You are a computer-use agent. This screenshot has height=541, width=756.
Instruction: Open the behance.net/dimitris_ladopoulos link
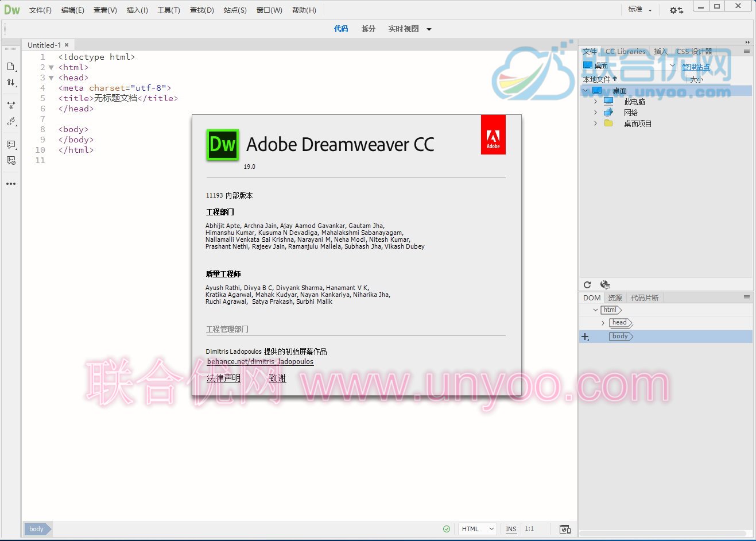coord(260,362)
